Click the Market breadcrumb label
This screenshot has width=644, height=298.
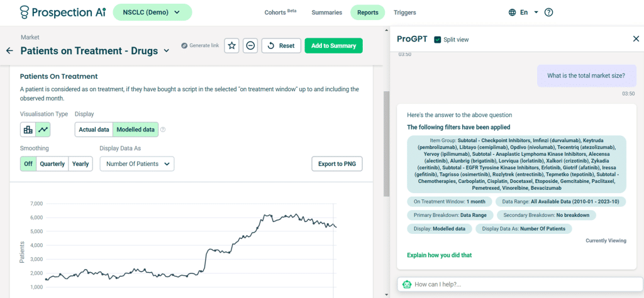pyautogui.click(x=30, y=37)
